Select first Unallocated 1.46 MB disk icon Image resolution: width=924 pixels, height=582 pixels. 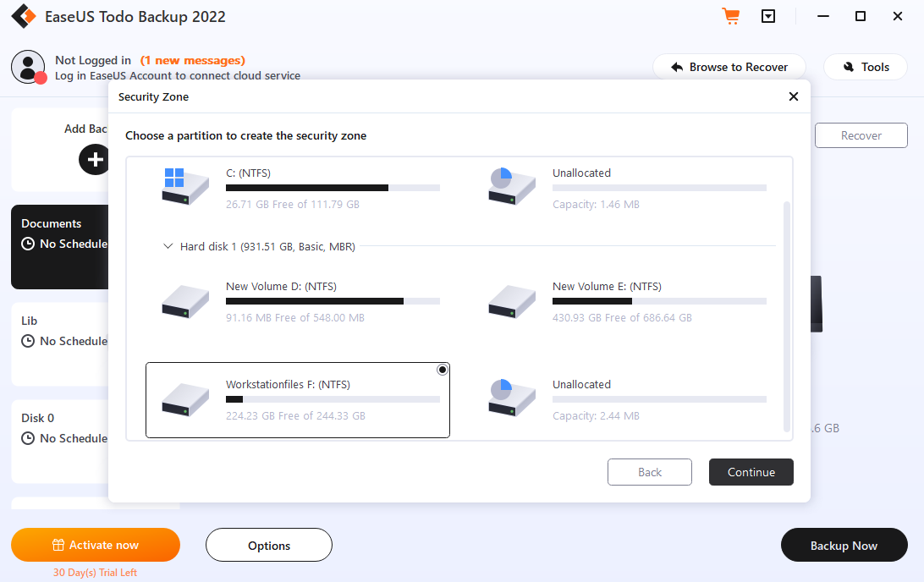point(511,186)
